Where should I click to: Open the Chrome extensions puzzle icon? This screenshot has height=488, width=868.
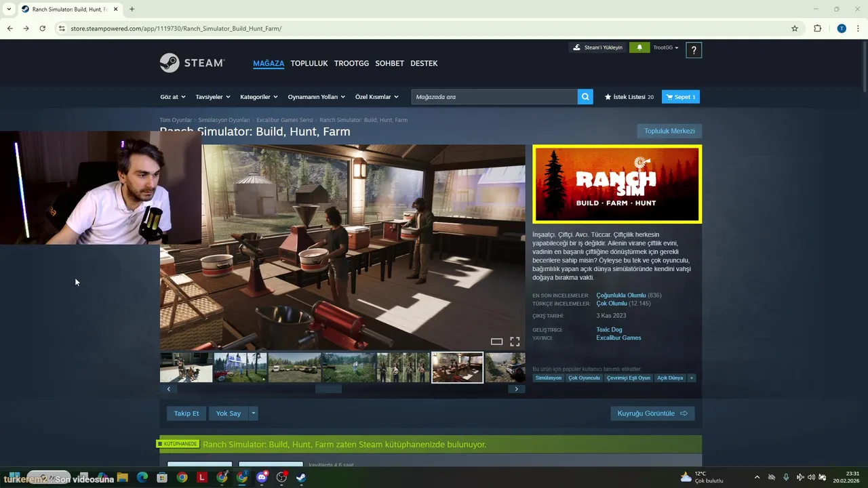pyautogui.click(x=817, y=28)
